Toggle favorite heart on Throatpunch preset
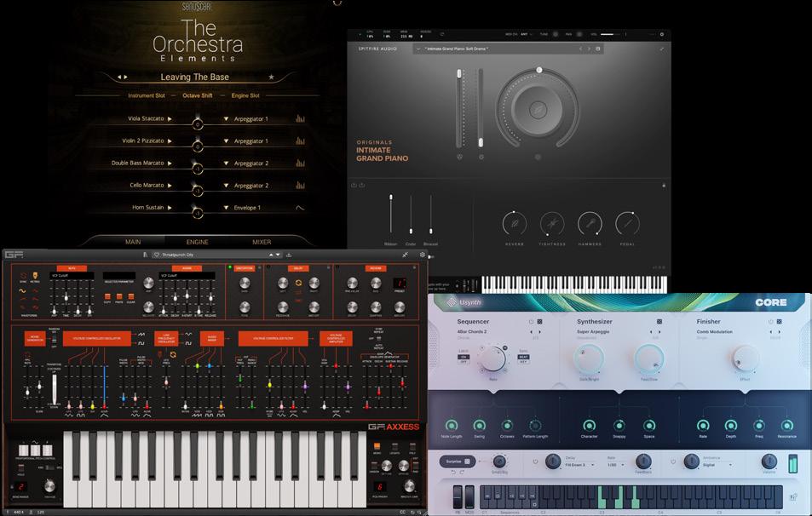The image size is (812, 516). click(157, 255)
